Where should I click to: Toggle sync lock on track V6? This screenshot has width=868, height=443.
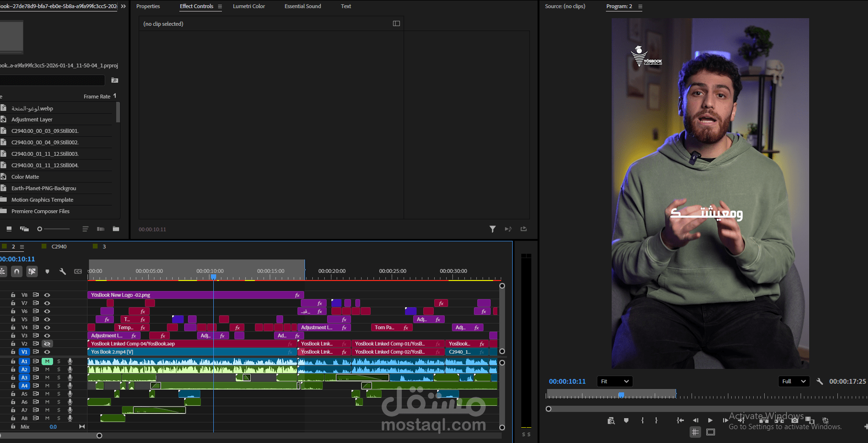(36, 311)
